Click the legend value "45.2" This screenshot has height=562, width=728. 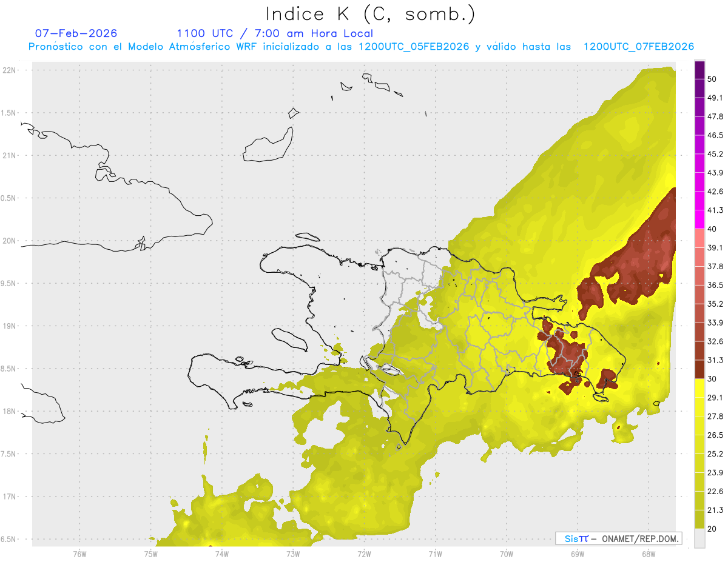click(715, 154)
